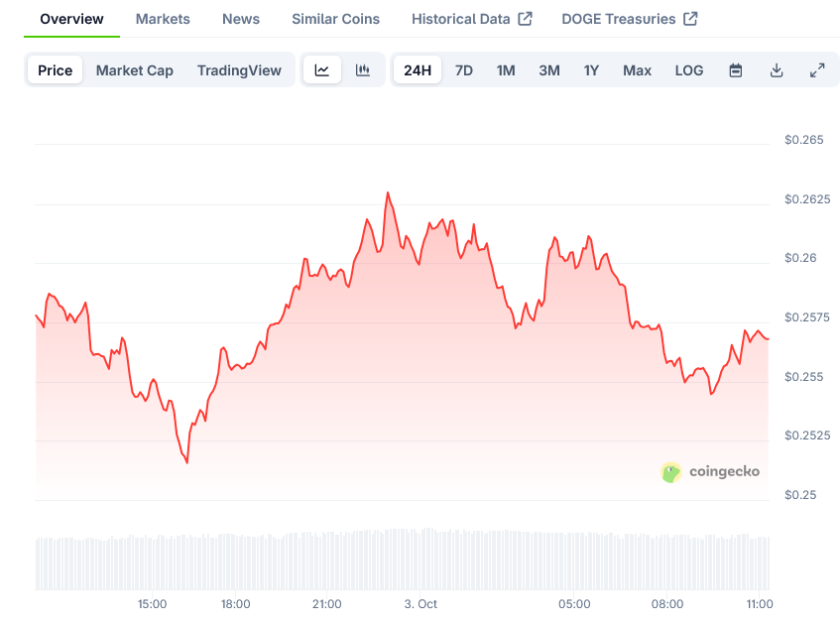Expand chart to fullscreen
840x624 pixels.
817,70
